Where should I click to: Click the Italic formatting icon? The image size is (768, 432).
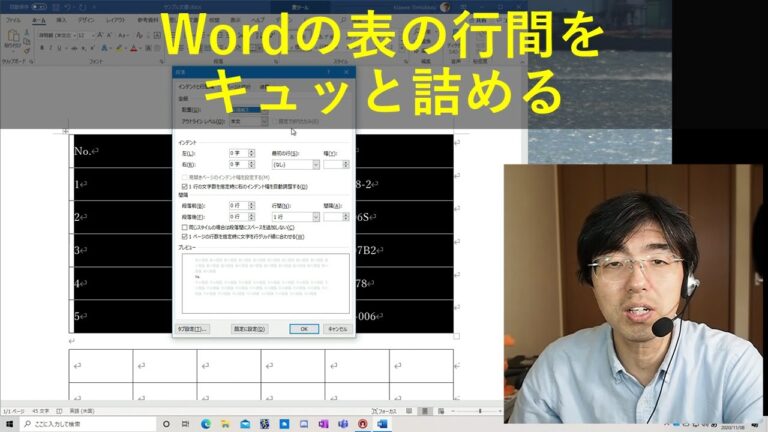click(50, 48)
